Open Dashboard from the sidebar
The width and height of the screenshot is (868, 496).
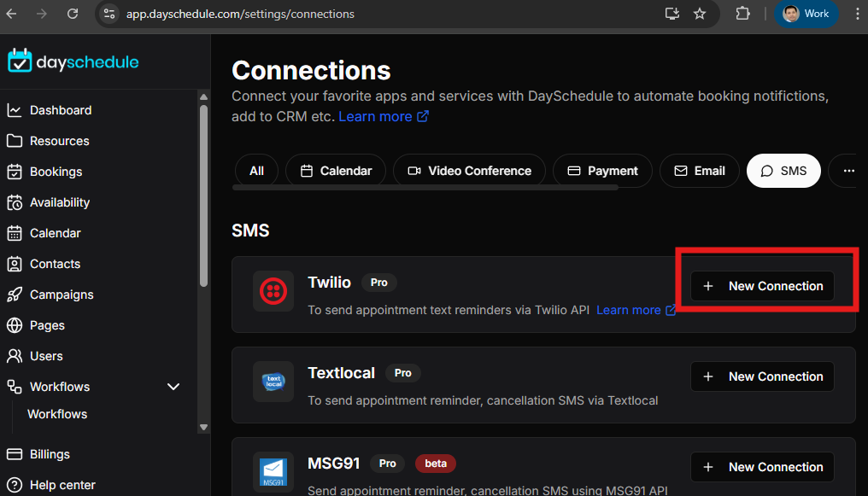(x=60, y=110)
